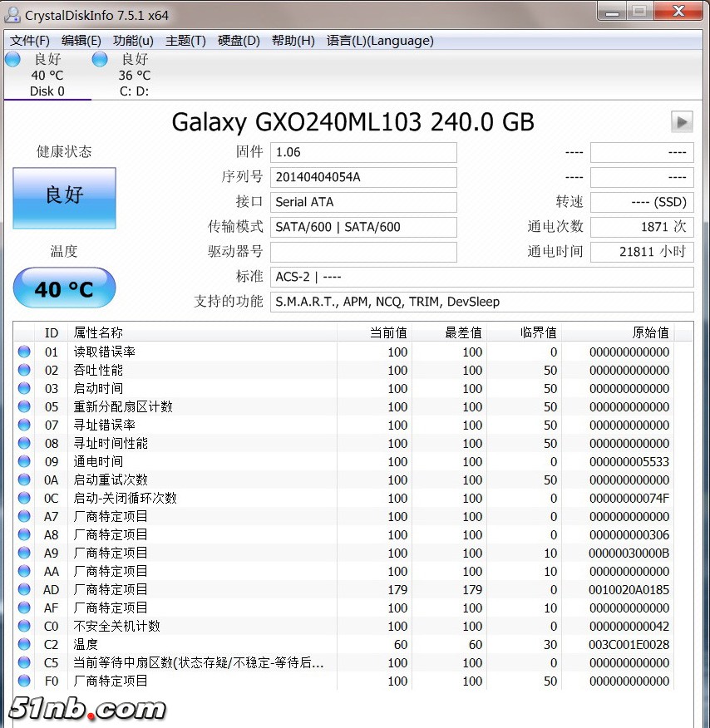Click status icon for attribute F0

pyautogui.click(x=24, y=681)
